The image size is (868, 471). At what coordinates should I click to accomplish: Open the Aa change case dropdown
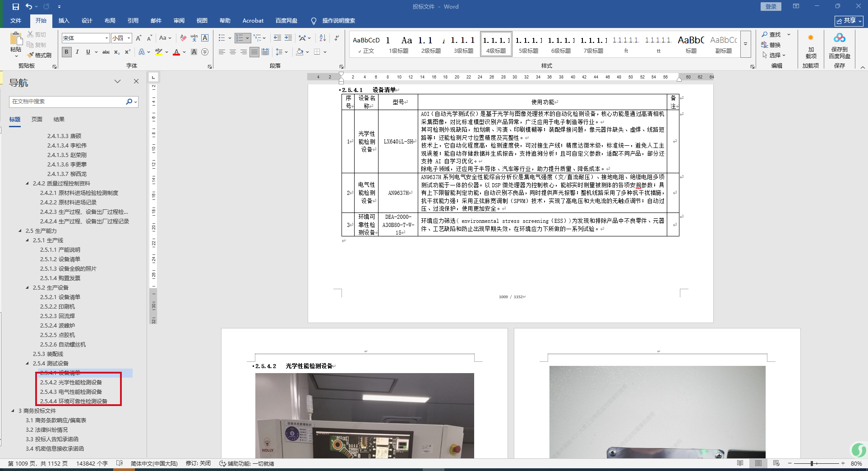click(x=165, y=38)
